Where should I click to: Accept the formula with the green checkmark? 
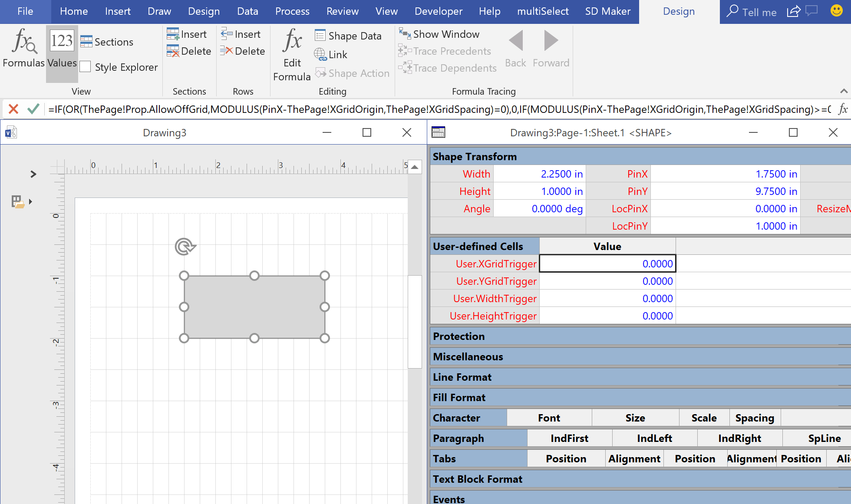click(33, 109)
